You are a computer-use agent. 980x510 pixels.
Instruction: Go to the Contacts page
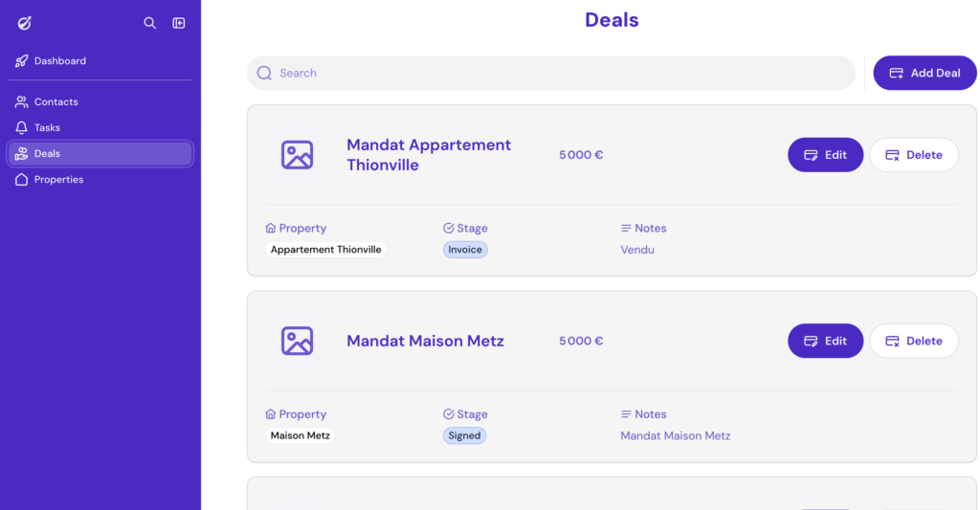pos(56,102)
